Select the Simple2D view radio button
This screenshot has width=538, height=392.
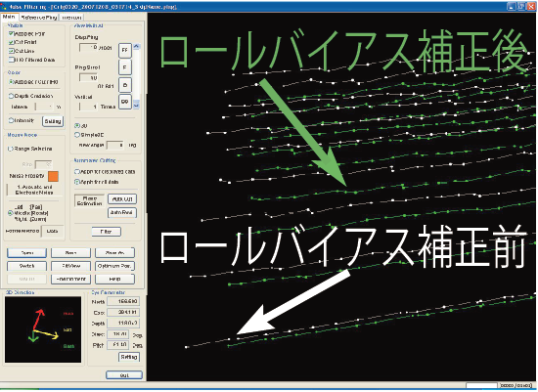click(x=77, y=135)
